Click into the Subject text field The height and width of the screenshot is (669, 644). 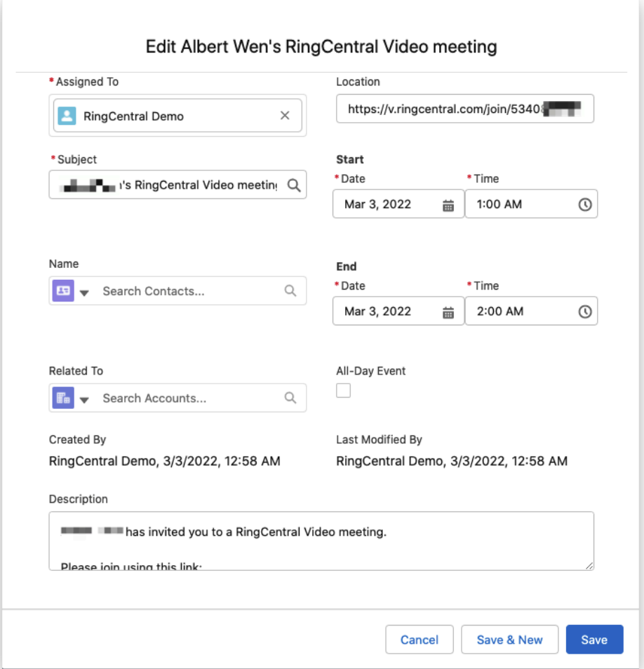pyautogui.click(x=177, y=184)
